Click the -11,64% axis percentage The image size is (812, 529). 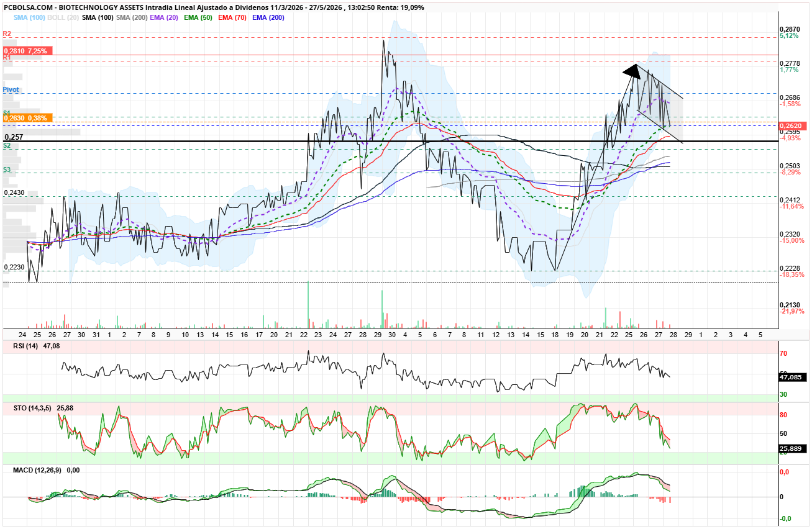pos(791,206)
